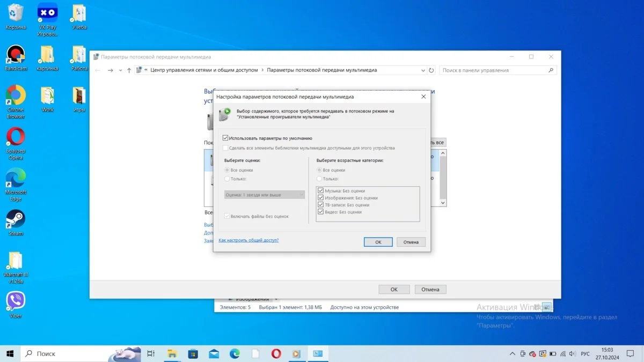
Task: Open the Учеба folder on the desktop
Action: [79, 17]
